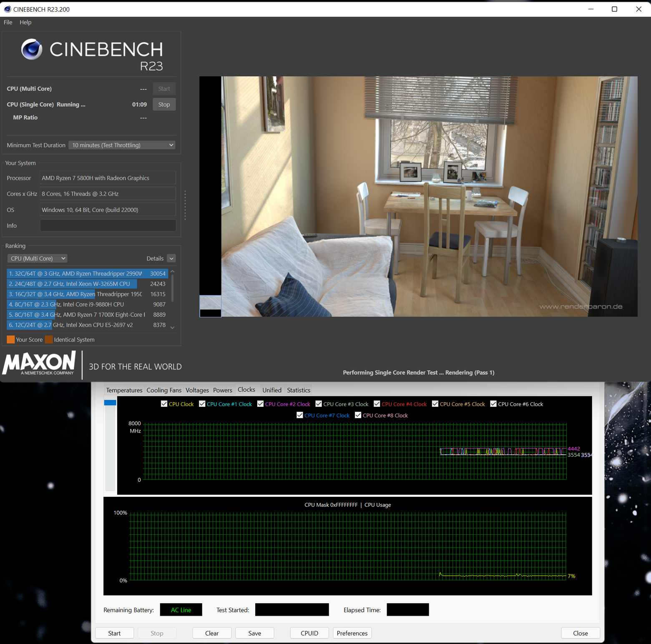Viewport: 651px width, 644px height.
Task: Click ranking list scroll up arrow
Action: point(172,272)
